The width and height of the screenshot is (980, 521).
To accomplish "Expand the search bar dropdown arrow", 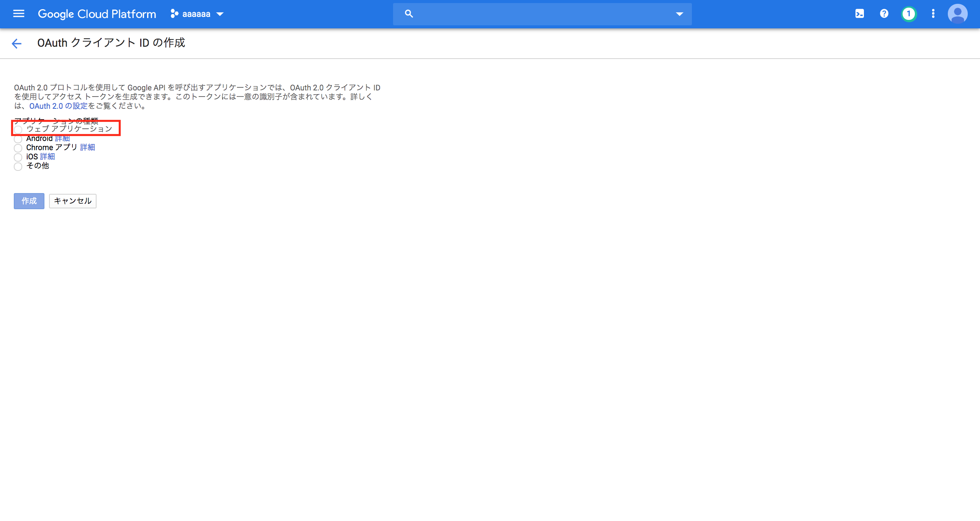I will click(x=679, y=14).
